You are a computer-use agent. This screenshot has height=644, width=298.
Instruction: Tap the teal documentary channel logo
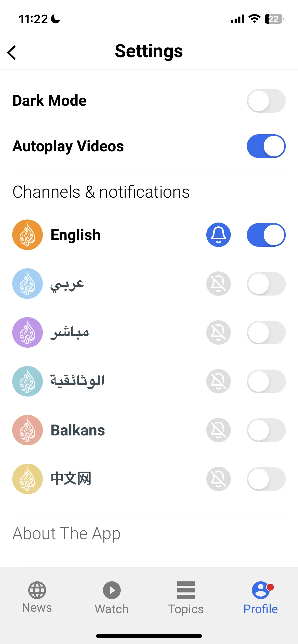point(28,381)
